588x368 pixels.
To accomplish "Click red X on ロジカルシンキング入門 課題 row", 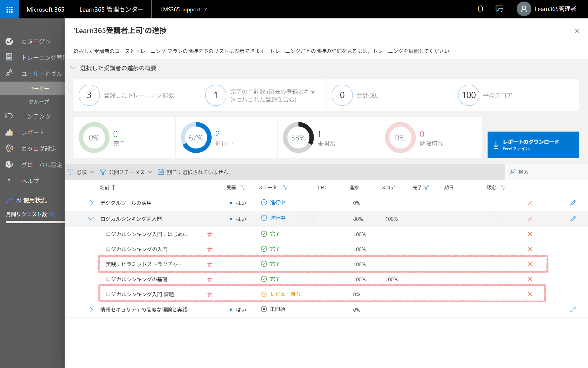I will pos(530,294).
